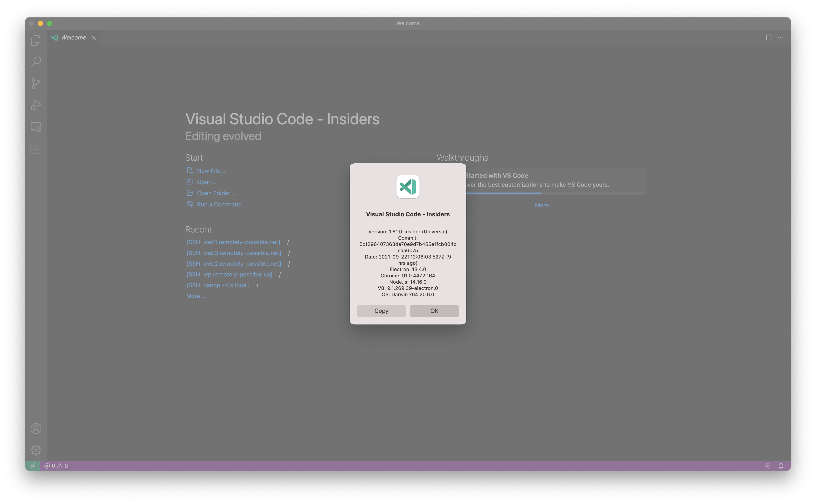Open editor actions with the ellipsis menu
Screen dimensions: 816x504
click(780, 37)
